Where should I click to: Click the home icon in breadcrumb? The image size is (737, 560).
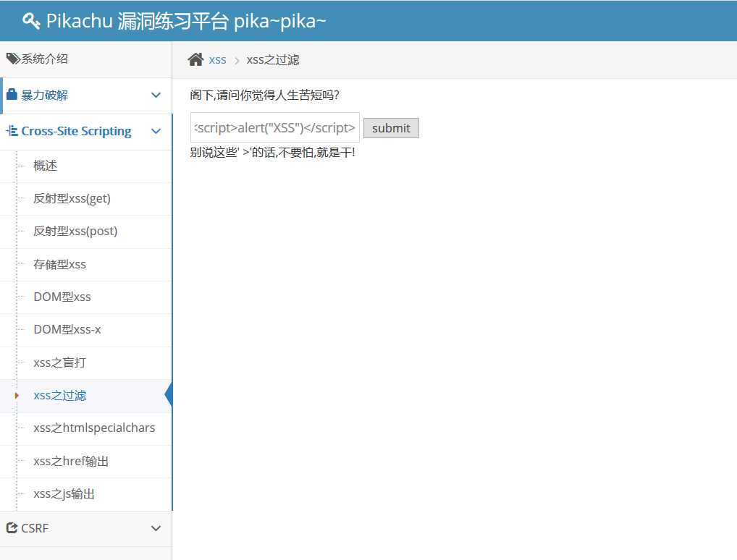click(195, 59)
